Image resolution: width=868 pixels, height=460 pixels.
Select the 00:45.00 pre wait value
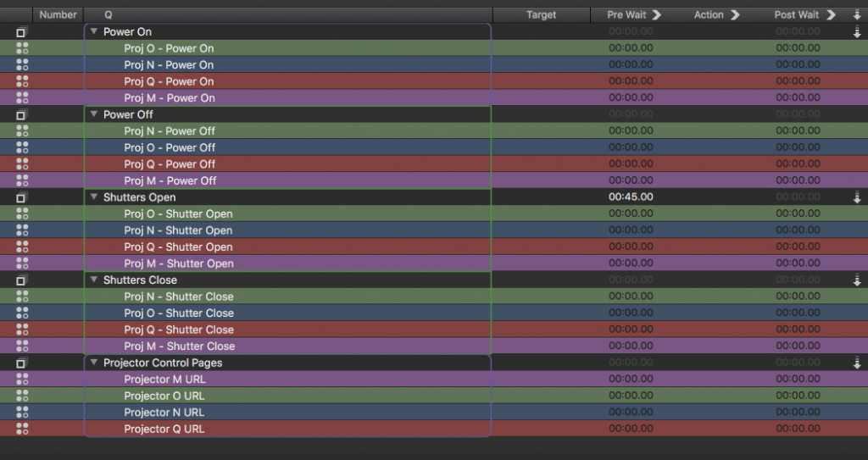[631, 197]
